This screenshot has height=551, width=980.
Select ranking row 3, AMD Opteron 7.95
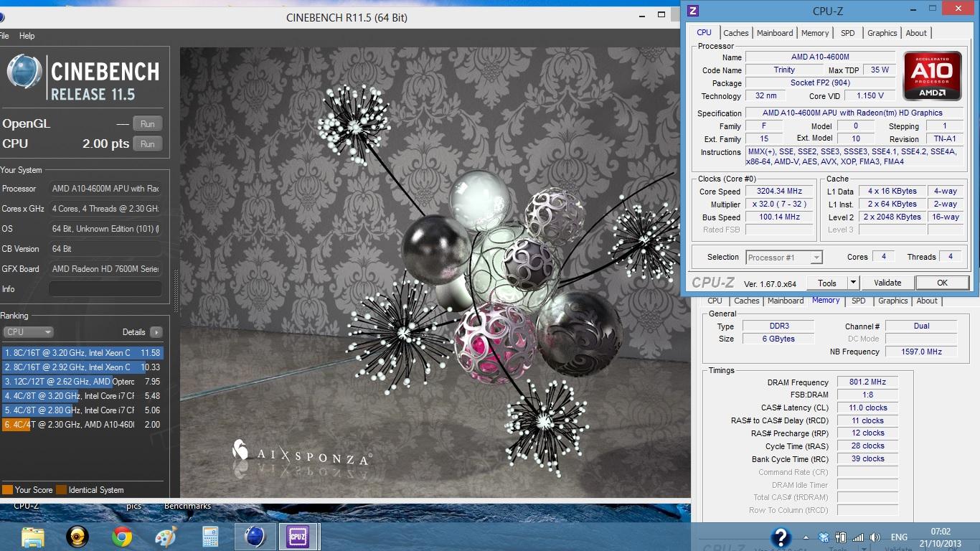point(83,382)
